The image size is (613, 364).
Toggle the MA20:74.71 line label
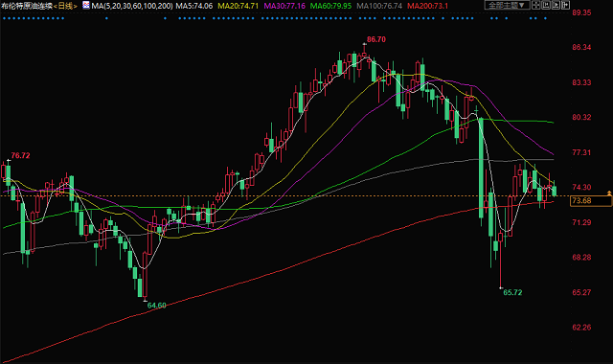click(x=238, y=6)
